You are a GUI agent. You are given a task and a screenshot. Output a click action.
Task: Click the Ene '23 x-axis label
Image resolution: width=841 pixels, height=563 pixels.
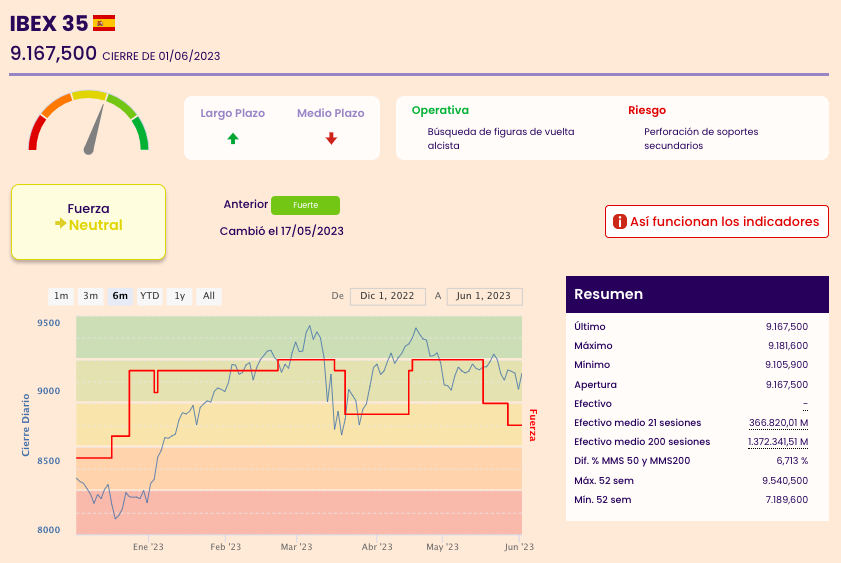pyautogui.click(x=148, y=547)
